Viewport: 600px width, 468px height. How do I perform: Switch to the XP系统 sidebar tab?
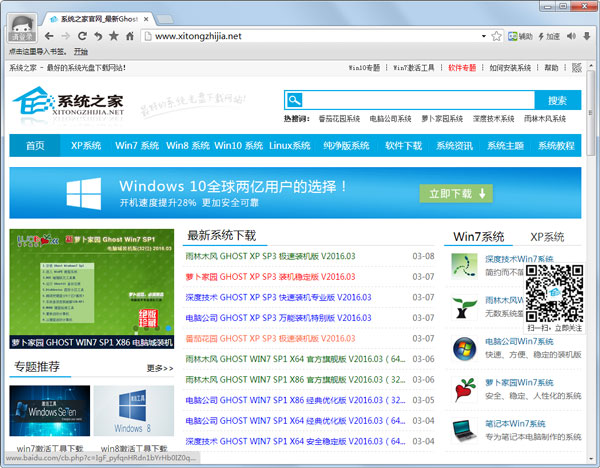coord(547,237)
